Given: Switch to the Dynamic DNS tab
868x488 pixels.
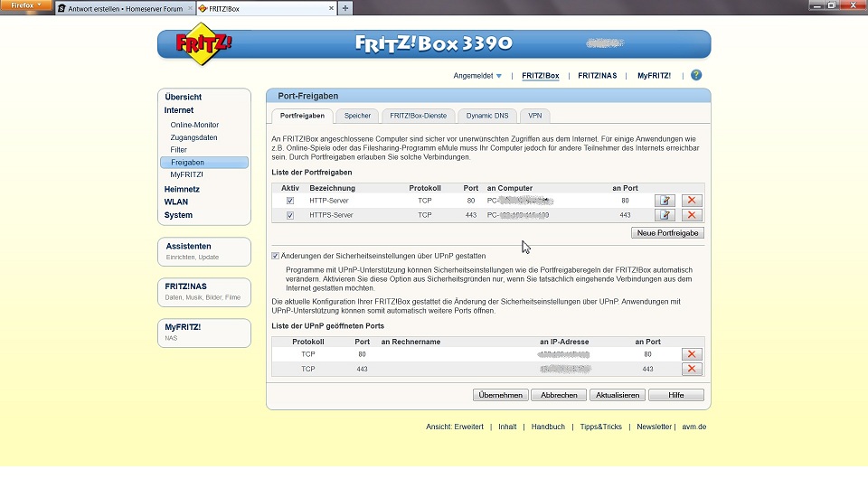Looking at the screenshot, I should pyautogui.click(x=488, y=116).
